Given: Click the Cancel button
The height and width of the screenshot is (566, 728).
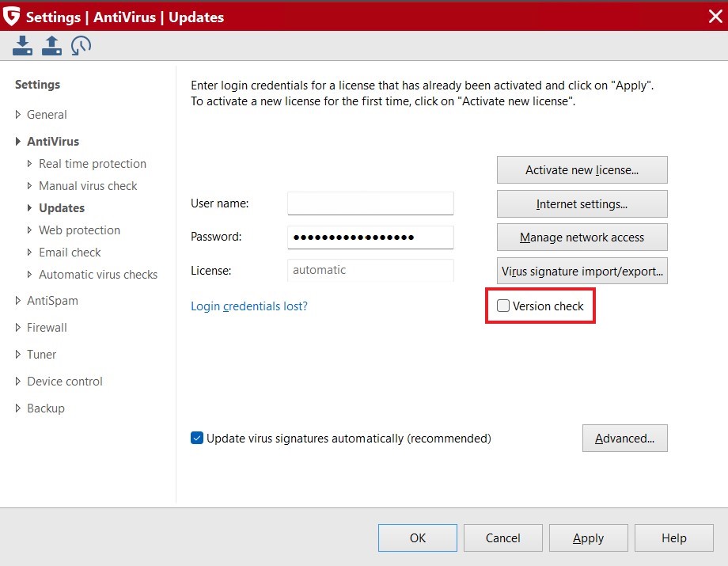Looking at the screenshot, I should (502, 538).
